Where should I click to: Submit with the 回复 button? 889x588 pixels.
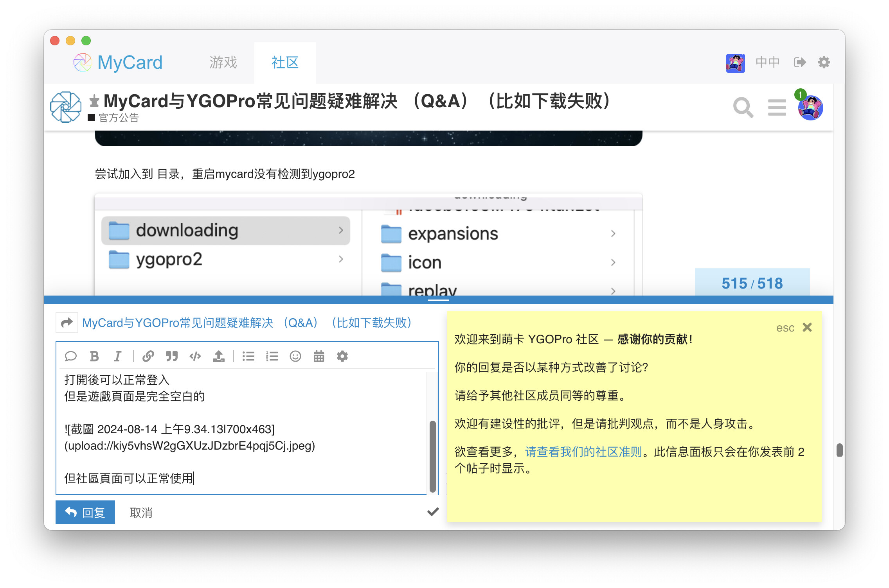pyautogui.click(x=85, y=512)
